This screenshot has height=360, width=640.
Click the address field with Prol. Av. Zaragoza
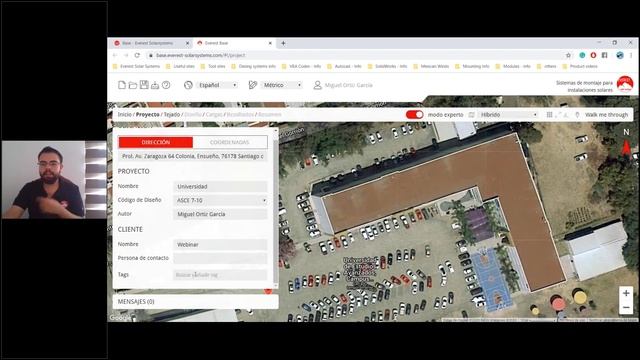click(x=193, y=156)
